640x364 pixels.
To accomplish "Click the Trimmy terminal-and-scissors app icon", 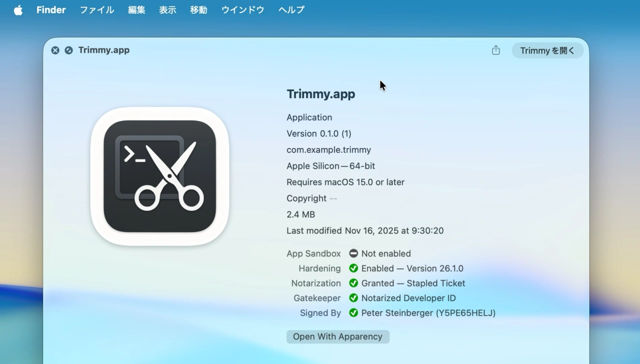I will pyautogui.click(x=159, y=177).
